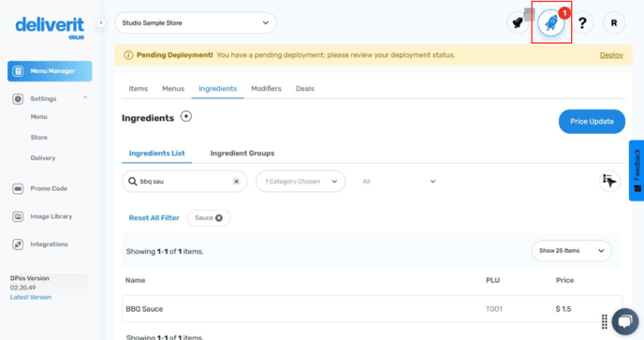Click the Deploy link in banner
644x340 pixels.
(611, 55)
